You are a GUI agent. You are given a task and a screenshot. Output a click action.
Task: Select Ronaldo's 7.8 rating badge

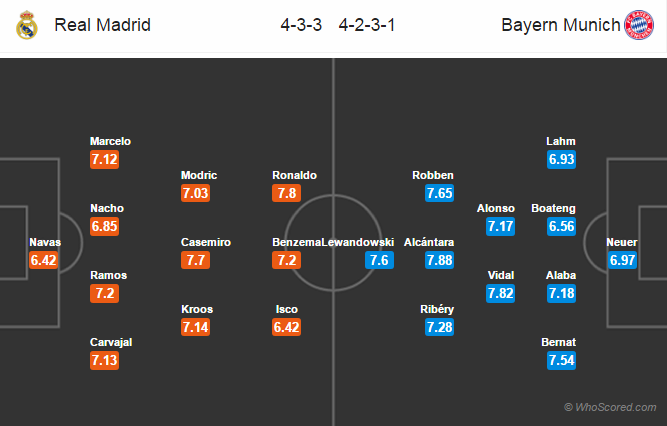[x=287, y=193]
